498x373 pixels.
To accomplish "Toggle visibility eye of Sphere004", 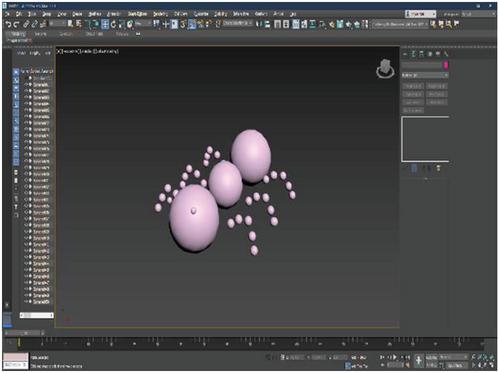I will tap(26, 104).
